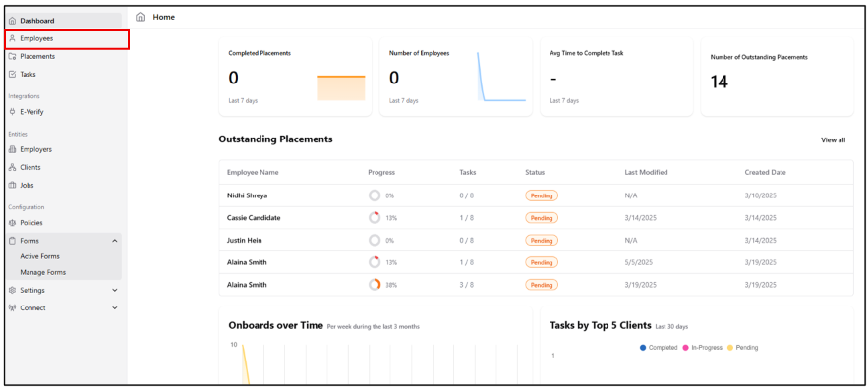The image size is (868, 389).
Task: Open Jobs briefcase icon
Action: (13, 186)
